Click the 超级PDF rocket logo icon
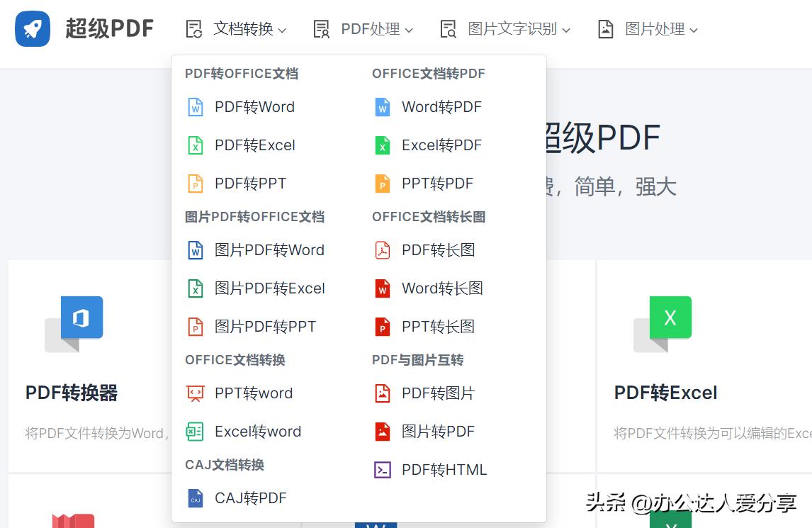The height and width of the screenshot is (528, 812). [31, 28]
